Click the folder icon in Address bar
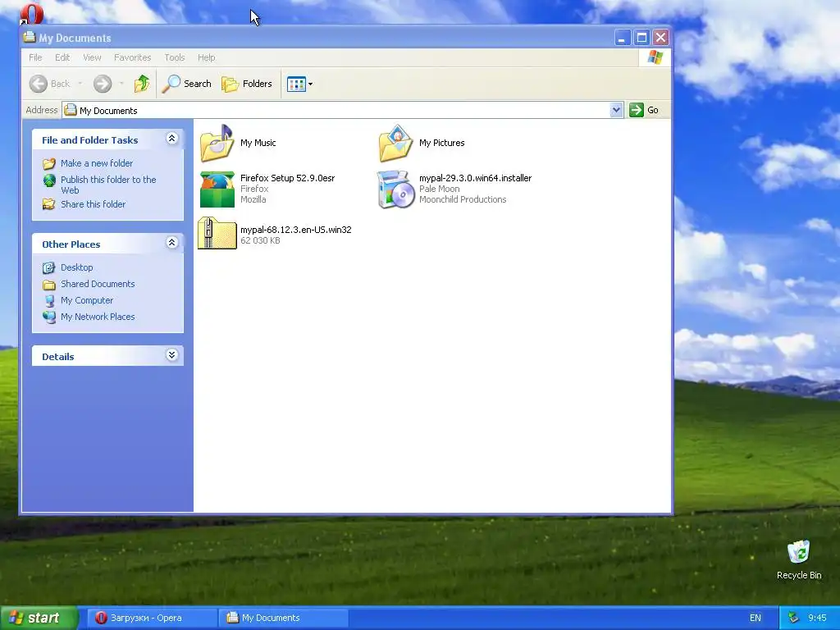840x630 pixels. [x=71, y=110]
